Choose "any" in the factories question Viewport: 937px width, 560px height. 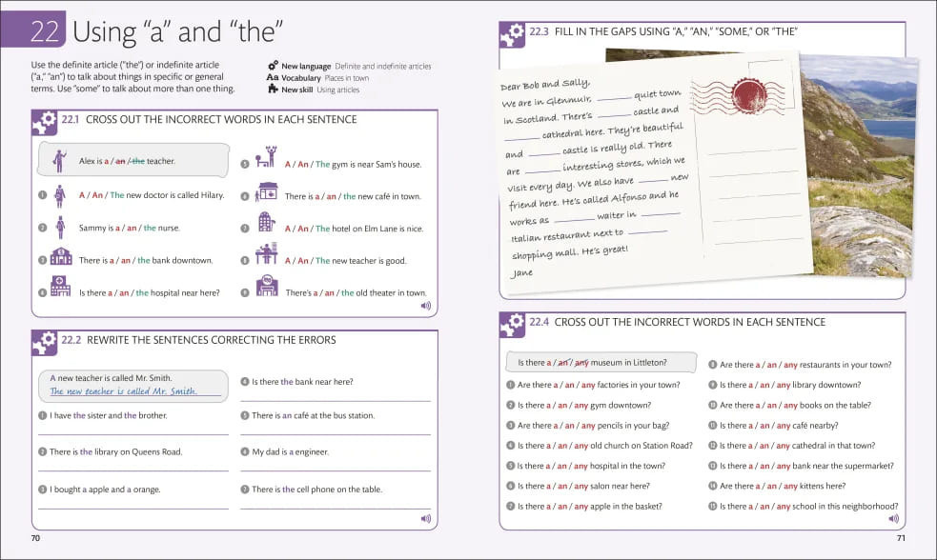coord(588,385)
